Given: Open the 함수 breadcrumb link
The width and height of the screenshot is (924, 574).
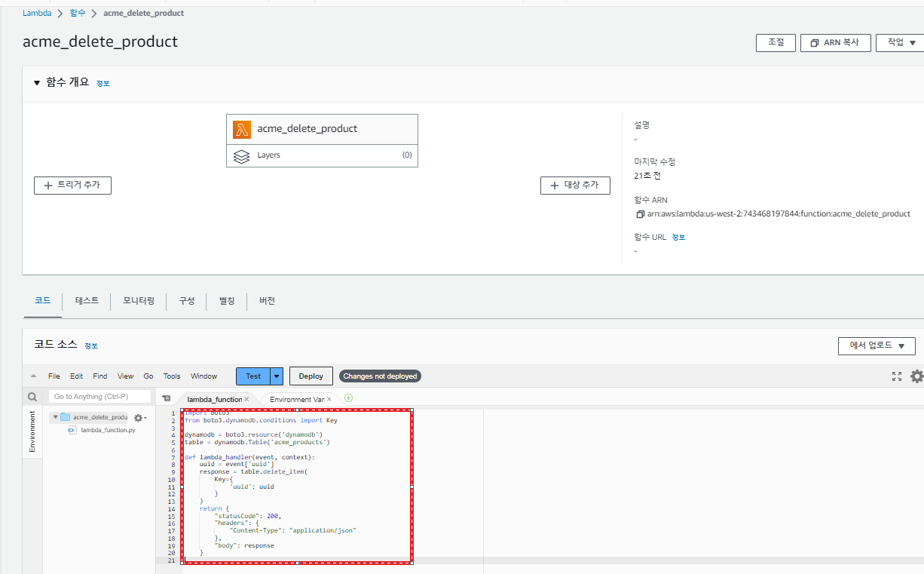Looking at the screenshot, I should tap(78, 13).
